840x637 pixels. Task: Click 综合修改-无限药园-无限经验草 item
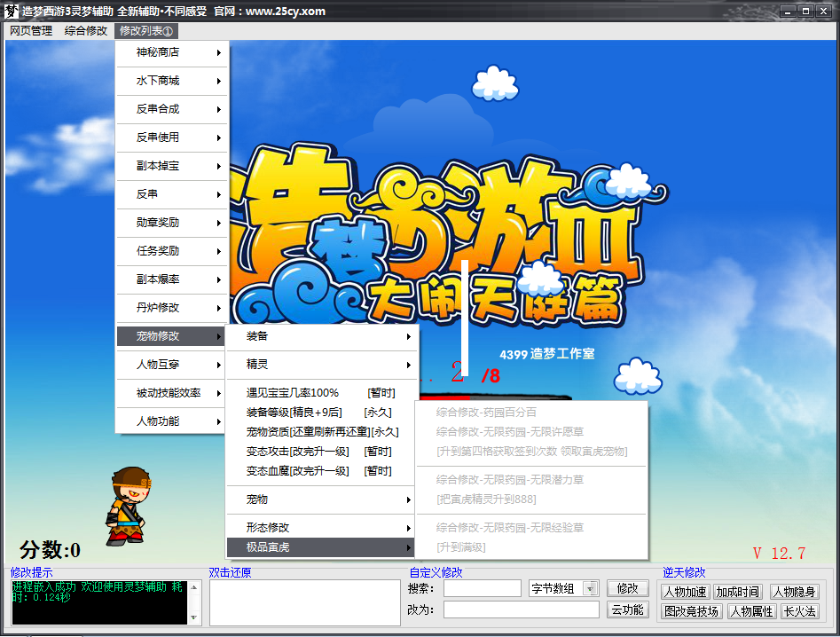(531, 528)
